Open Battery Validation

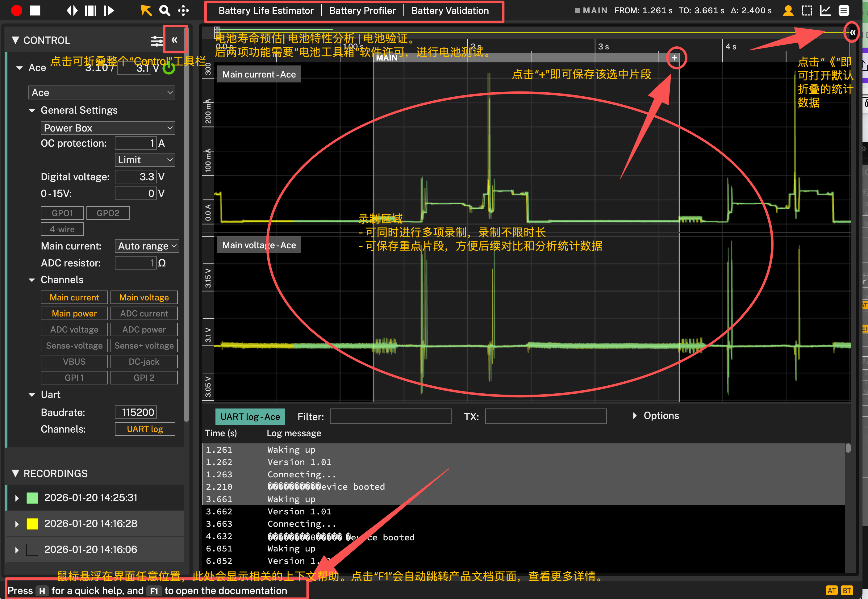tap(450, 10)
